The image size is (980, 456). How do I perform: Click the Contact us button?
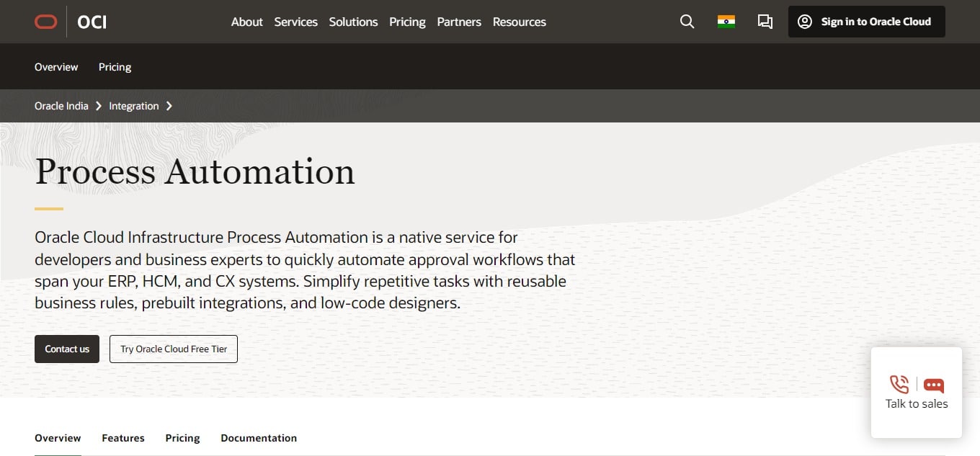(x=67, y=349)
